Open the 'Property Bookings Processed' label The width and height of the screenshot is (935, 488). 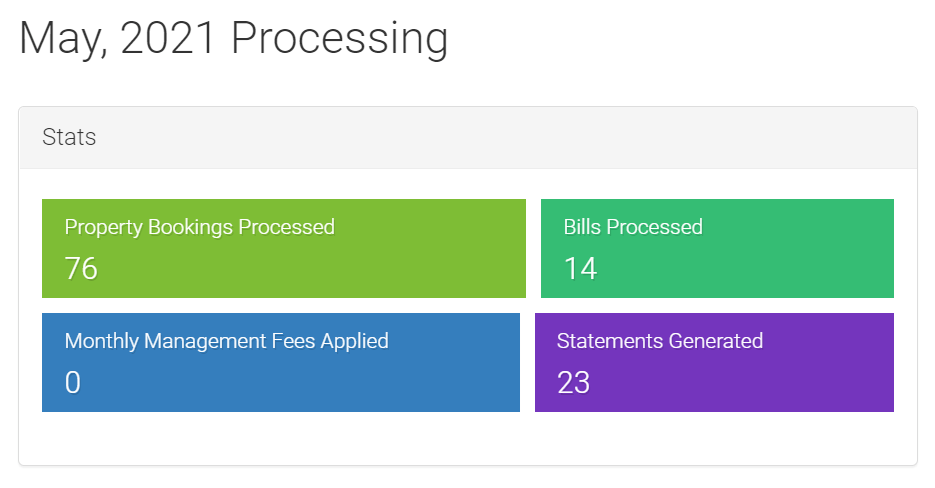tap(200, 227)
